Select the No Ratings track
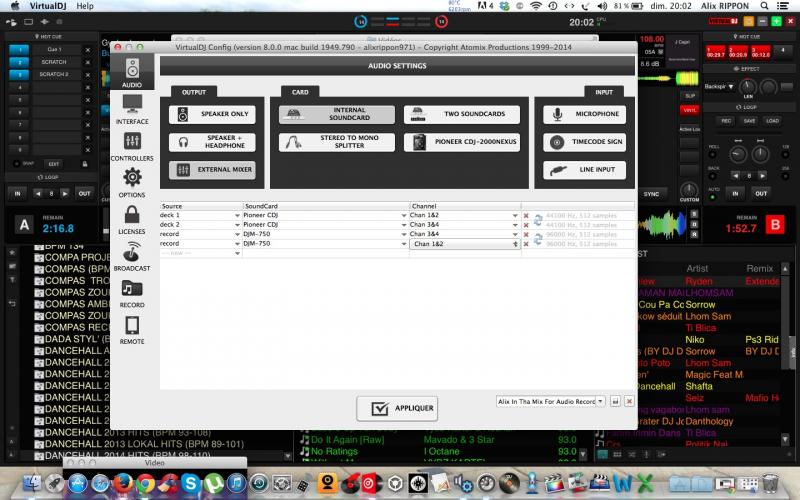The image size is (800, 500). [x=334, y=451]
